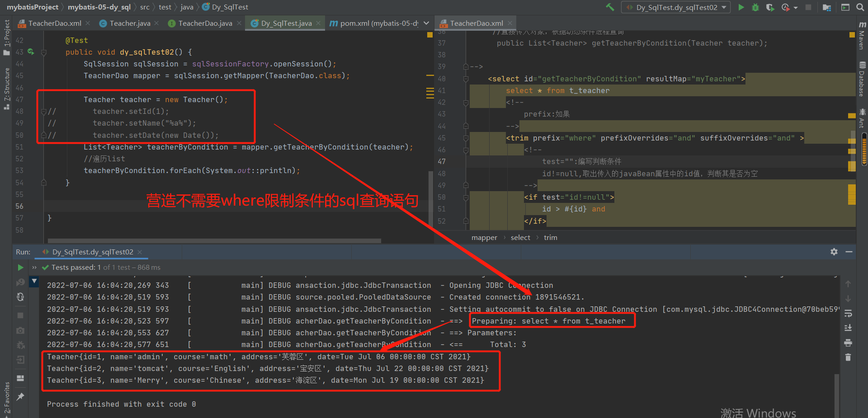Start debugging with the bug icon
This screenshot has height=418, width=868.
(x=755, y=7)
